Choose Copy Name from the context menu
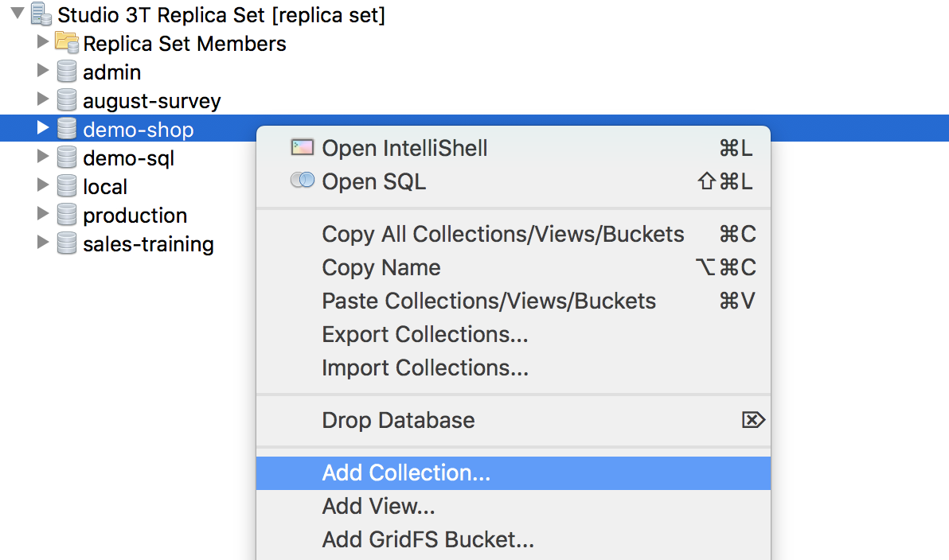This screenshot has height=560, width=949. (381, 267)
